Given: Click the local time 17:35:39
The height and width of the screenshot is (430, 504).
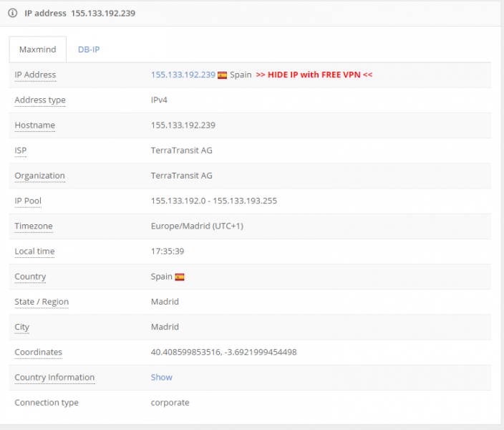Looking at the screenshot, I should 168,251.
